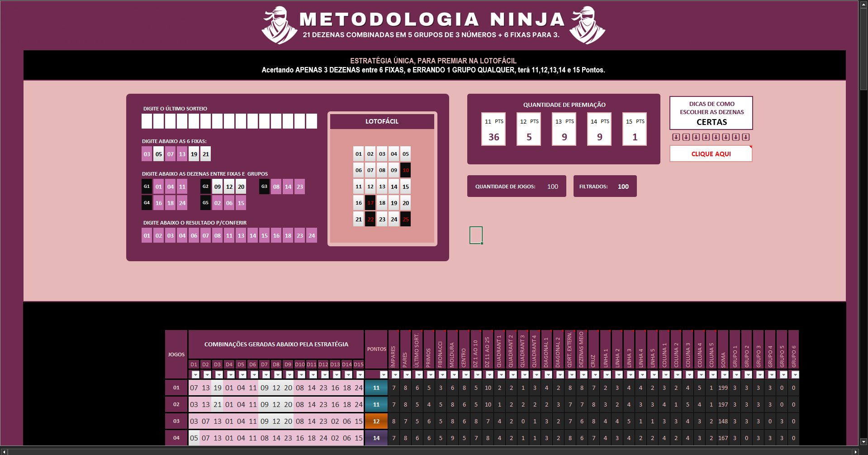
Task: Open the DEZENAS MEIO filter dropdown
Action: point(583,375)
